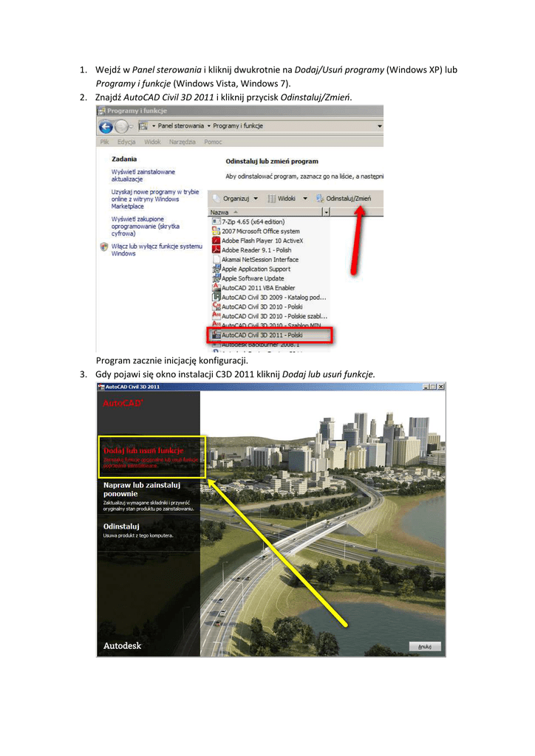Click the Forward navigation arrow button

coord(121,126)
